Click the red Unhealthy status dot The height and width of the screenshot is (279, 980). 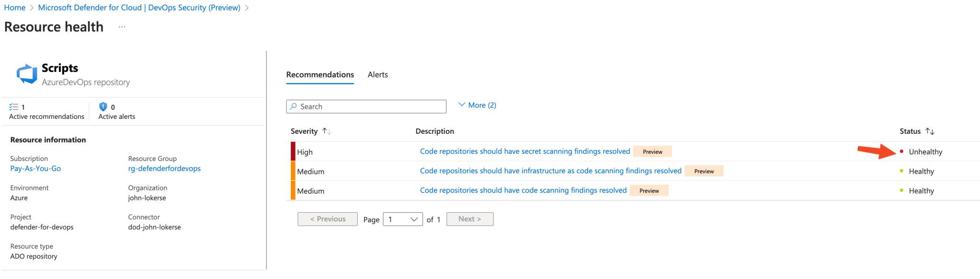[x=901, y=151]
